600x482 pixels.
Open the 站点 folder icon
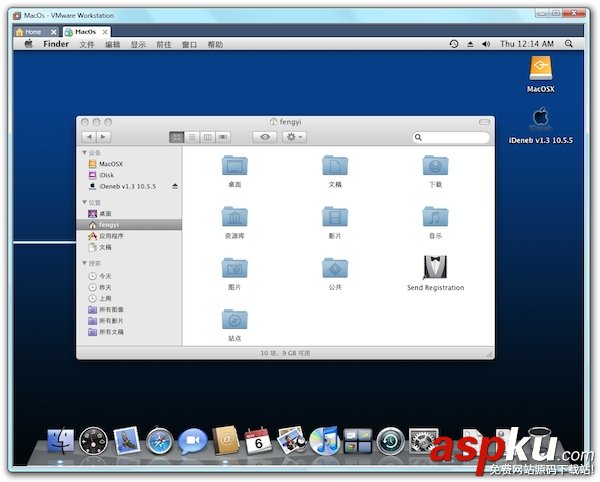tap(235, 319)
